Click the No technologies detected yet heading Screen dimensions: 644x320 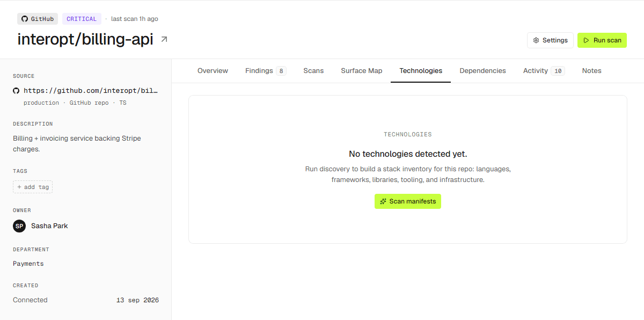tap(408, 154)
